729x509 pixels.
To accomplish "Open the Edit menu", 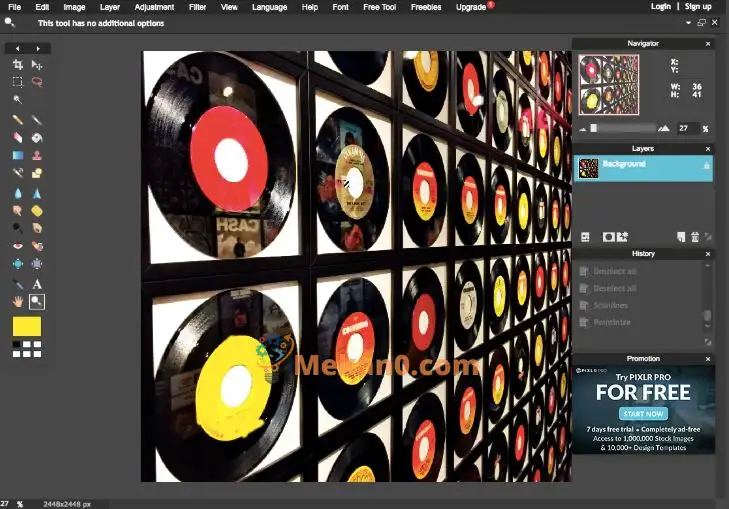I will tap(42, 7).
